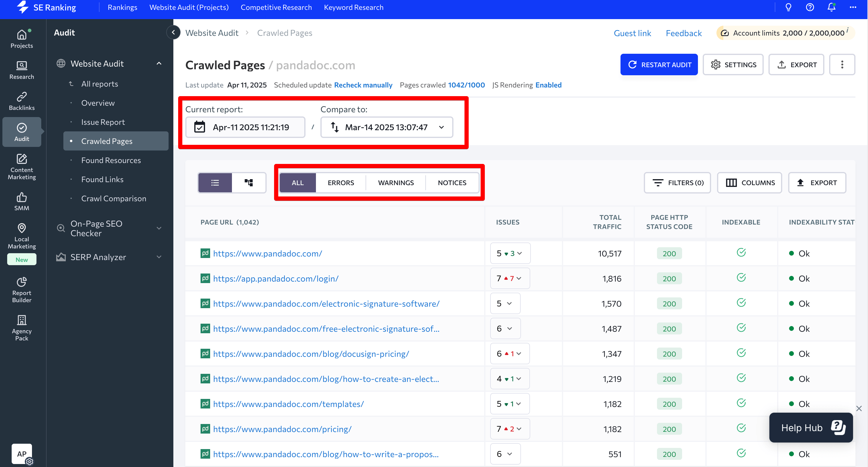
Task: Go to All reports
Action: tap(100, 84)
